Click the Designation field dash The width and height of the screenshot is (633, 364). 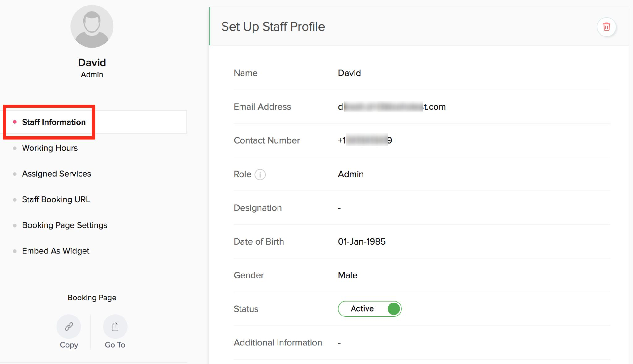point(339,208)
